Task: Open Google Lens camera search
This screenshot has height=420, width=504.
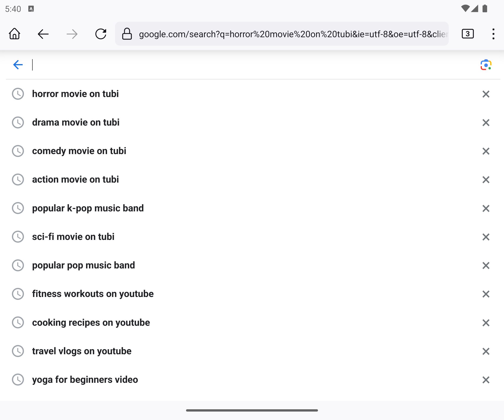Action: tap(486, 65)
